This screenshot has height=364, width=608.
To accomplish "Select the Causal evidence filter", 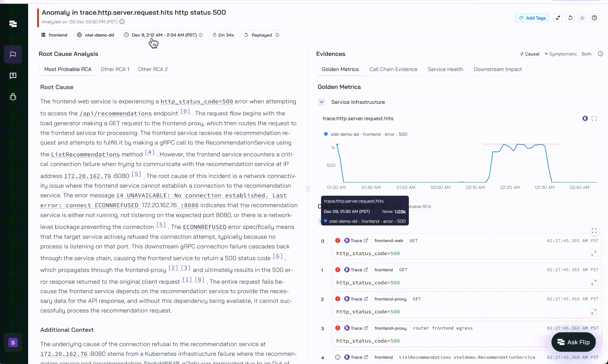I will [x=530, y=54].
